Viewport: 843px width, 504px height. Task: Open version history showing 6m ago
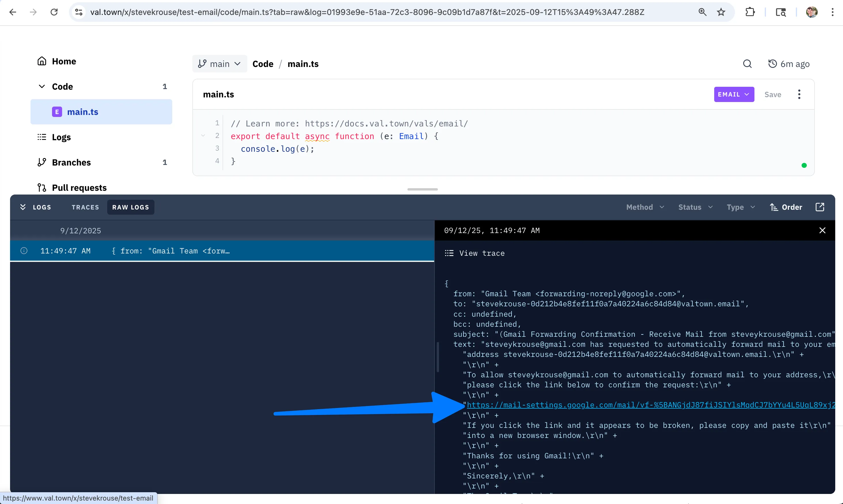click(789, 64)
